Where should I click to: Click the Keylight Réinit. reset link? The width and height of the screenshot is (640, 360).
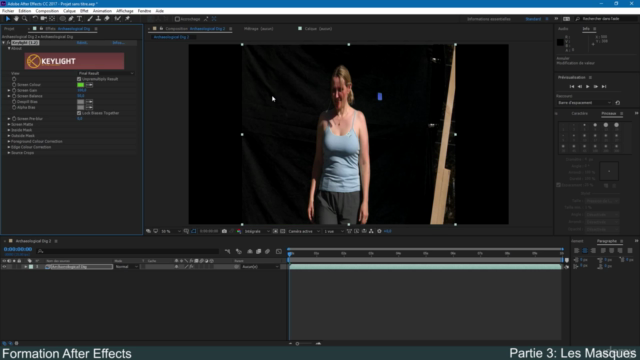tap(82, 43)
